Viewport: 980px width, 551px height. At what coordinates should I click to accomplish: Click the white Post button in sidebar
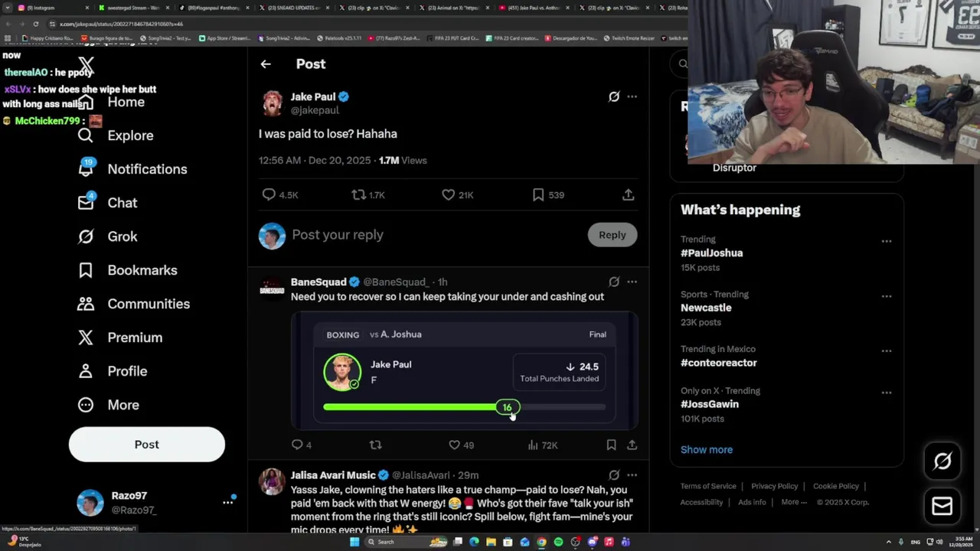(x=147, y=445)
